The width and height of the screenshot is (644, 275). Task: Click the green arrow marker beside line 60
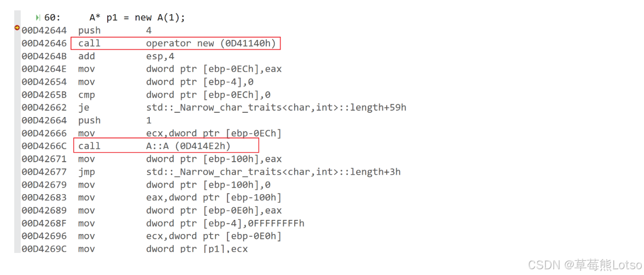coord(38,18)
